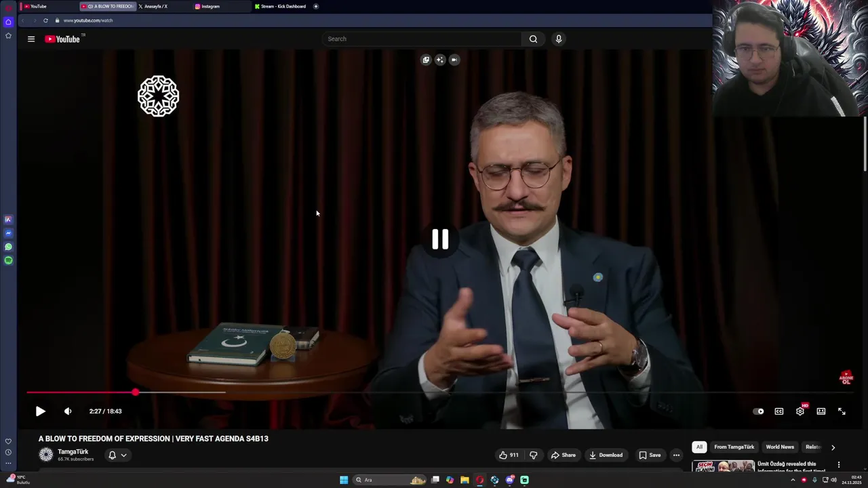
Task: Mute the video volume speaker
Action: [x=68, y=411]
